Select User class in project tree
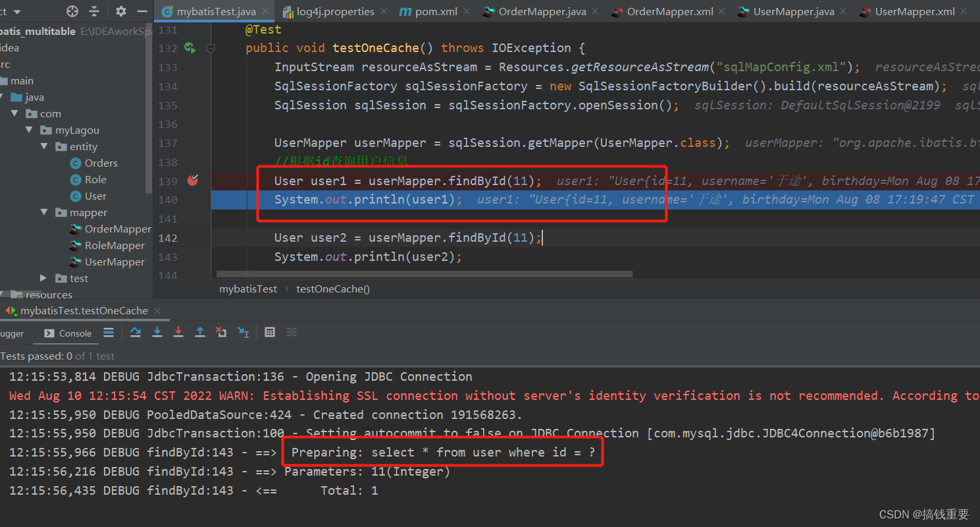980x527 pixels. [88, 196]
